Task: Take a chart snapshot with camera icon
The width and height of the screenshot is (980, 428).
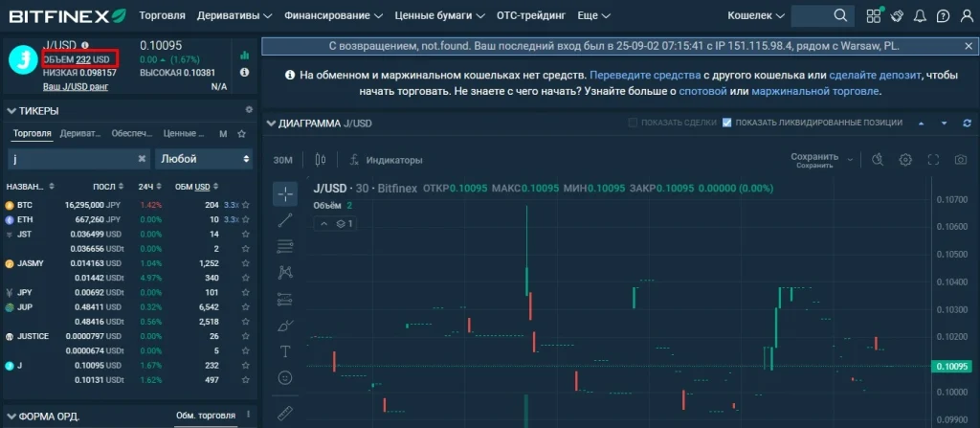Action: click(961, 160)
